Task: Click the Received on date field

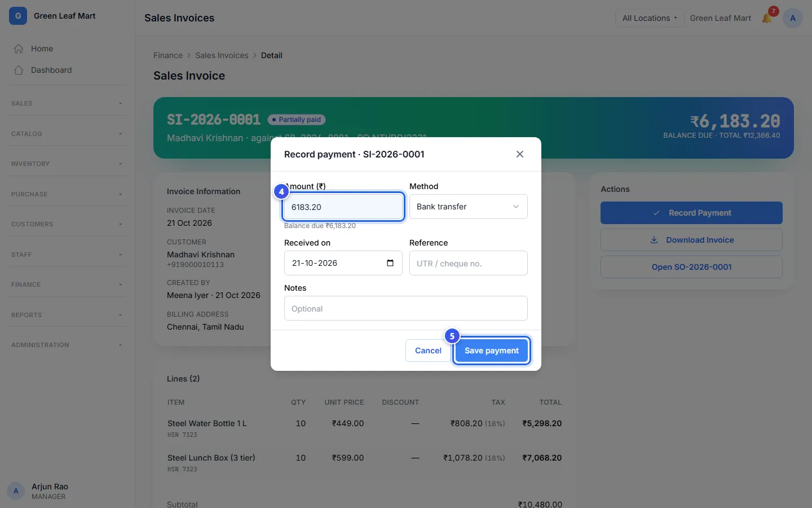Action: pos(343,263)
